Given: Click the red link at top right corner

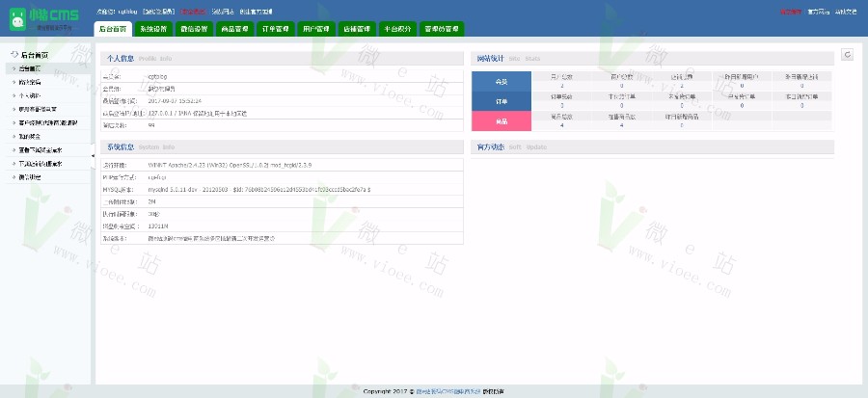Looking at the screenshot, I should pos(790,11).
